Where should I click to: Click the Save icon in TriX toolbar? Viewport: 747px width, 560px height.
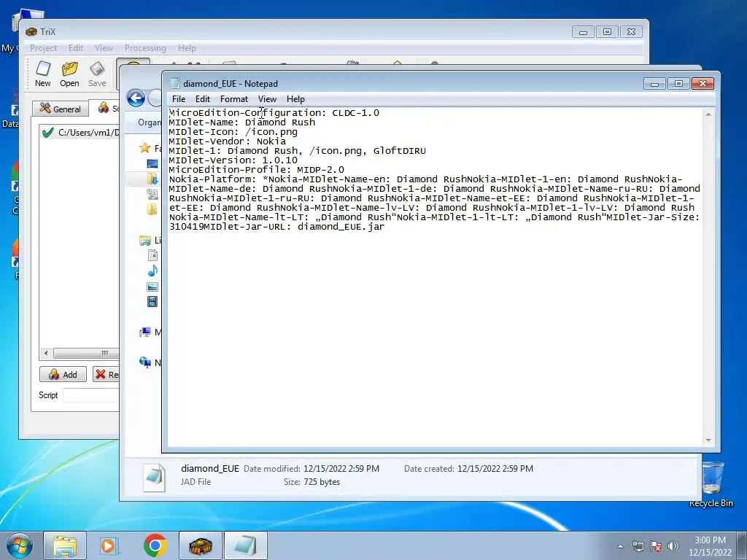[x=97, y=74]
